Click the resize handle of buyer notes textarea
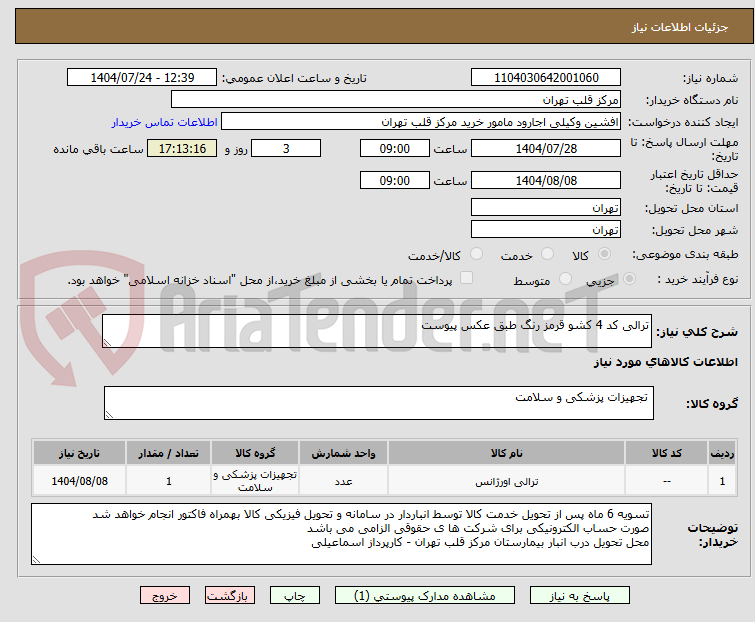The image size is (755, 622). (x=36, y=559)
